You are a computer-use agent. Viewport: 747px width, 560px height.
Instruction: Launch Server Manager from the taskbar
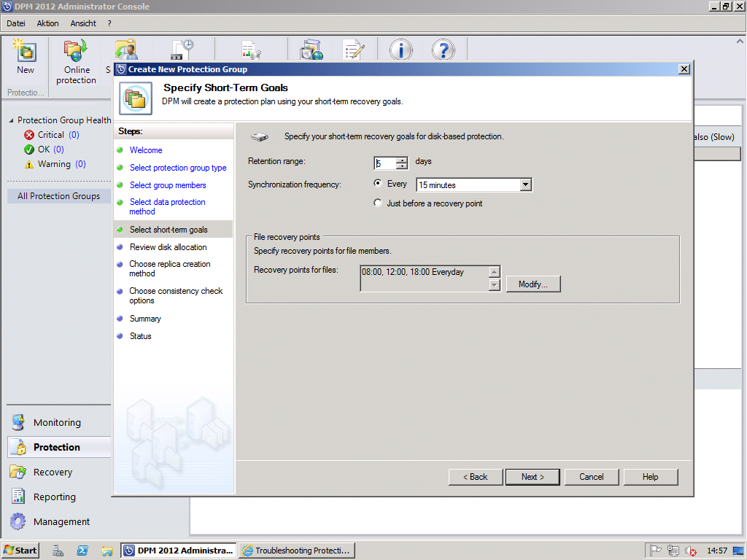pyautogui.click(x=58, y=551)
